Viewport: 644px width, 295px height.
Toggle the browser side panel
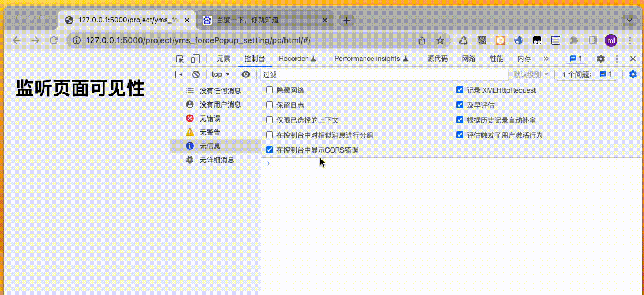tap(593, 40)
